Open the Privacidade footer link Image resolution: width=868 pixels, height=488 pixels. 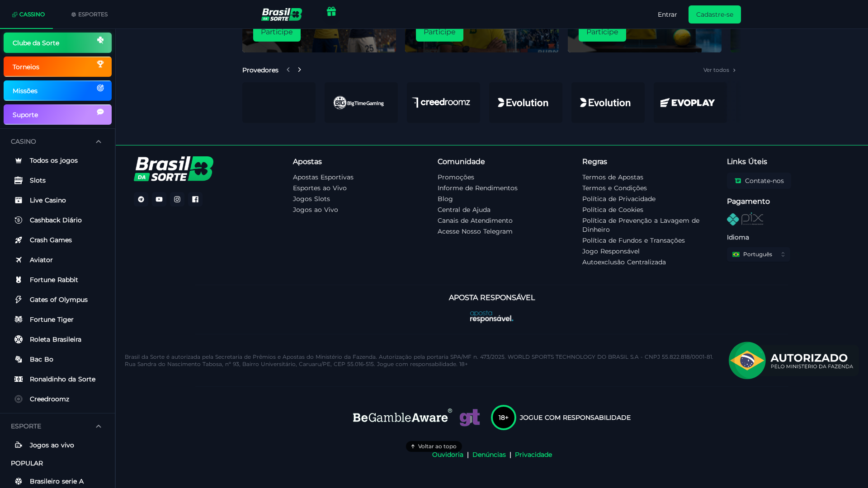(x=533, y=455)
